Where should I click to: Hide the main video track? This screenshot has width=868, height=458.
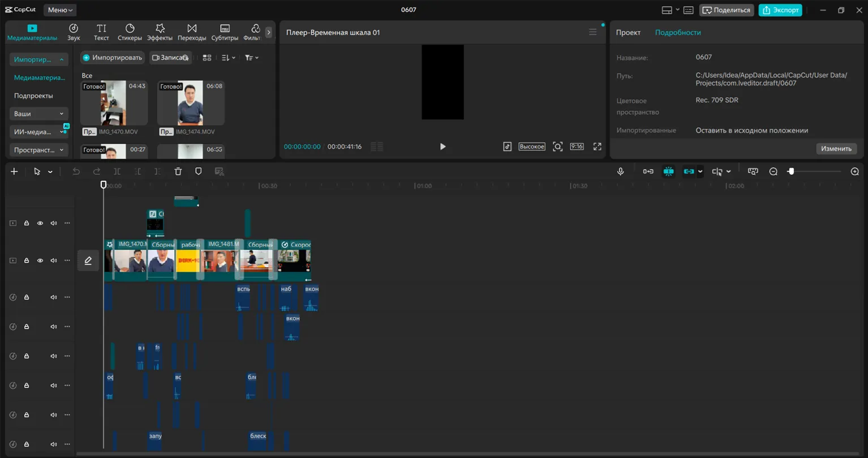40,260
